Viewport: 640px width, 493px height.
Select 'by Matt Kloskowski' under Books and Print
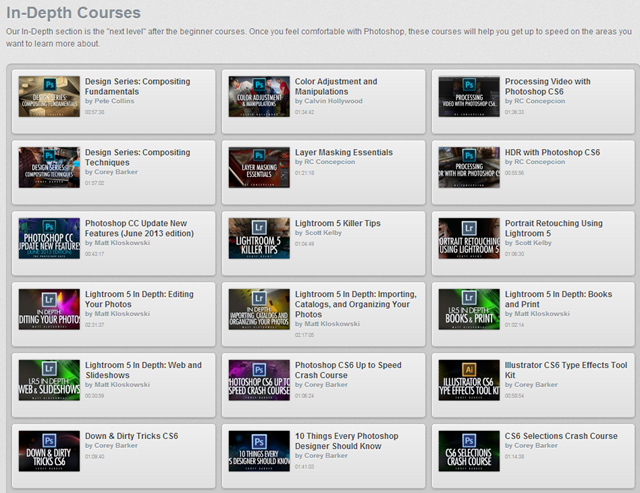537,313
